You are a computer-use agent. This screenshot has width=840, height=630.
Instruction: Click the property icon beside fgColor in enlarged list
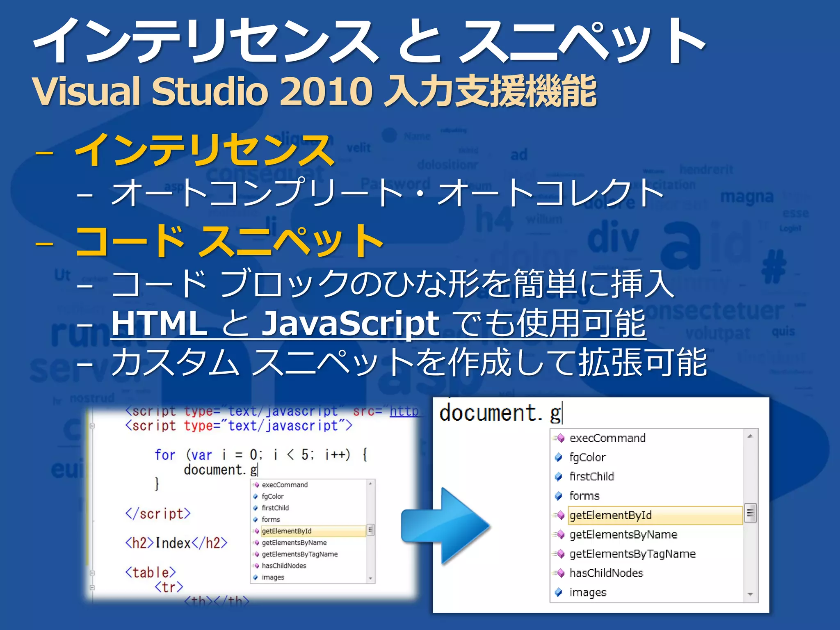coord(558,457)
